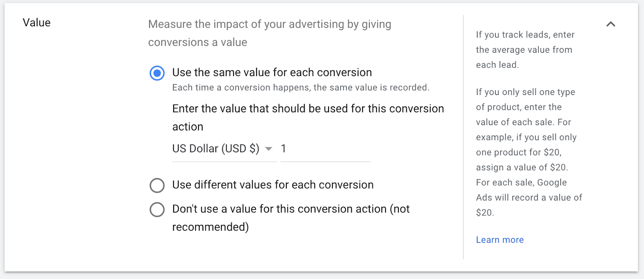Click the "Use the same value for each conversion" label
644x279 pixels.
point(272,72)
